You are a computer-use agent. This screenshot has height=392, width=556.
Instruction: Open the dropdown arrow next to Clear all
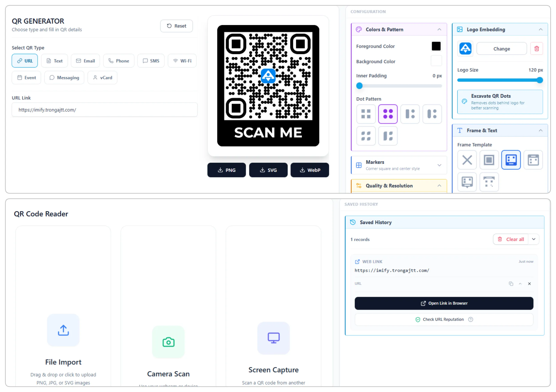point(534,239)
